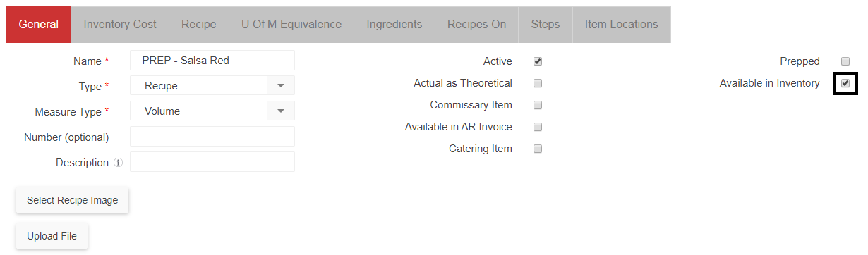View the Recipes On tab

click(477, 24)
